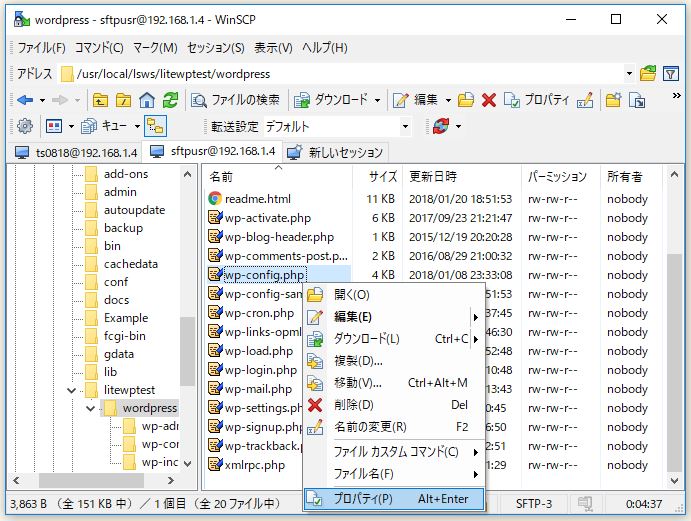Click the ダウンロード toolbar button
Viewport: 691px width, 521px height.
coord(331,100)
